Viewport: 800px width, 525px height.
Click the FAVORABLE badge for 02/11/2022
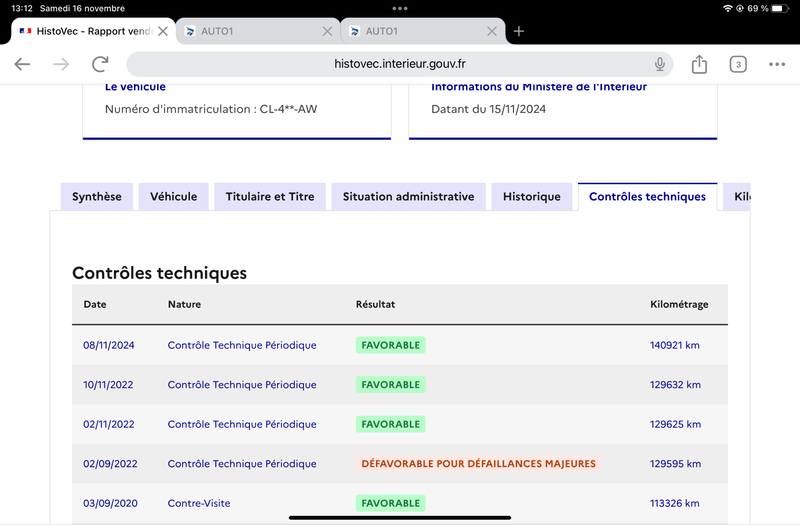click(391, 424)
